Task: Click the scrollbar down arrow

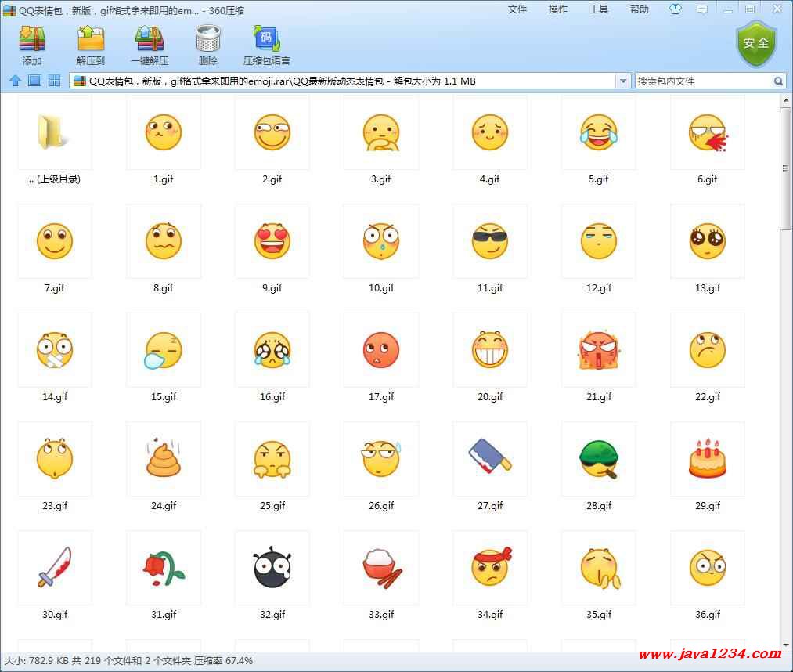Action: [785, 645]
